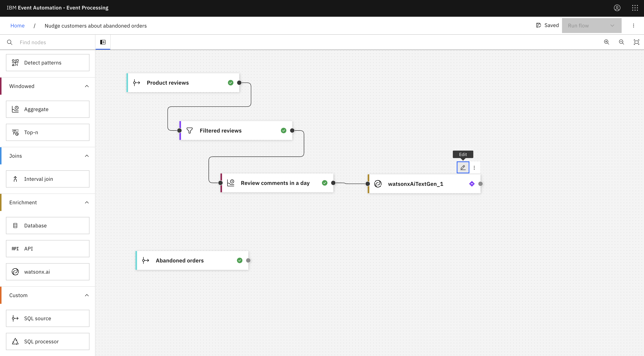
Task: Click the Filtered reviews green checkmark
Action: [283, 130]
